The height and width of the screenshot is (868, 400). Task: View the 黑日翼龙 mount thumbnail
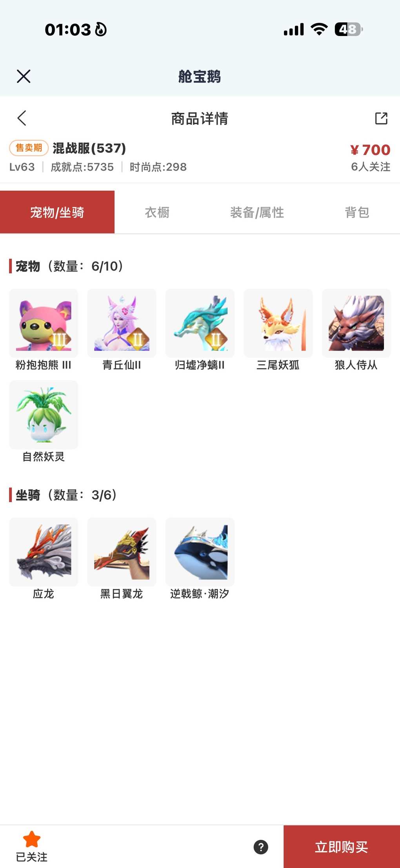pyautogui.click(x=122, y=552)
